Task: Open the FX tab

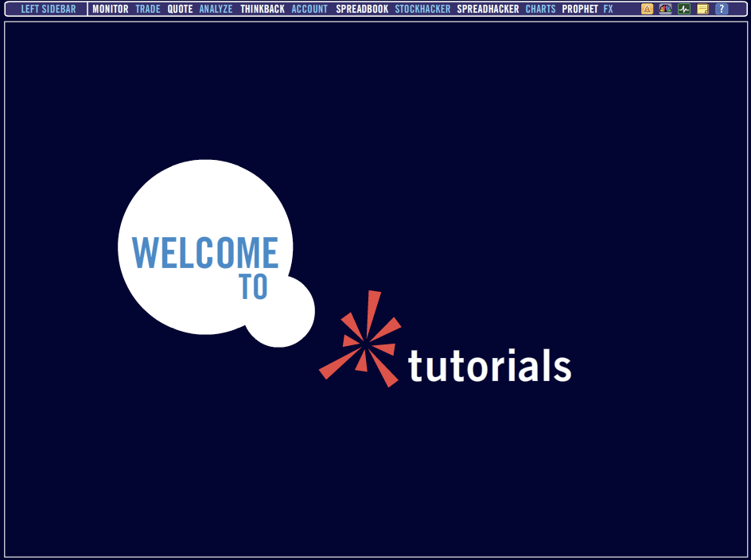Action: pyautogui.click(x=609, y=9)
